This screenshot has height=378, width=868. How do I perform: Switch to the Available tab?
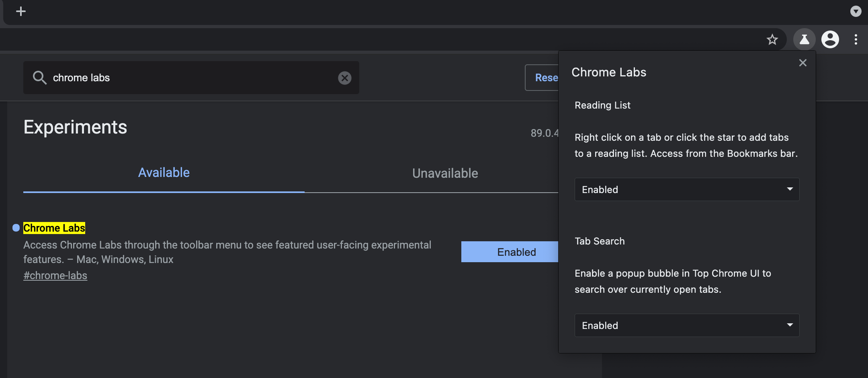[164, 173]
